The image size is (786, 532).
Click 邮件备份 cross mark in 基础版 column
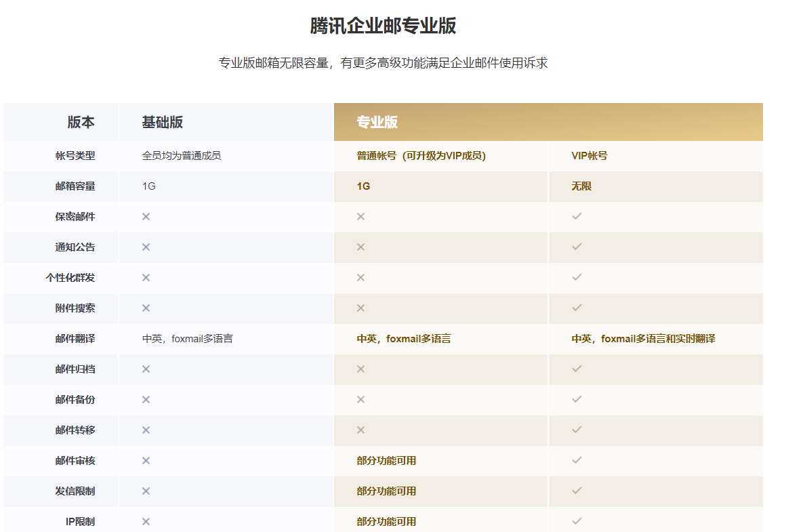[x=146, y=400]
